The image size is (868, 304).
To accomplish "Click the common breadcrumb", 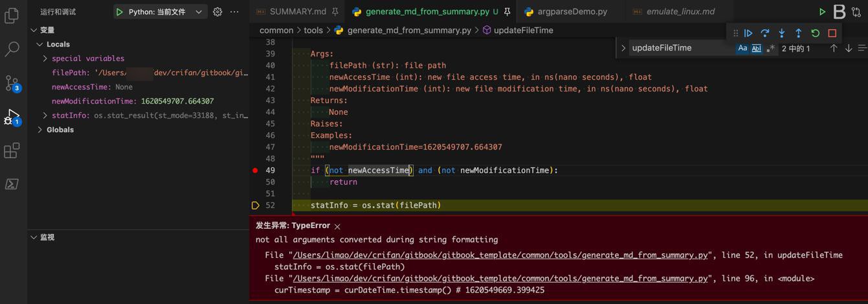I will [276, 30].
